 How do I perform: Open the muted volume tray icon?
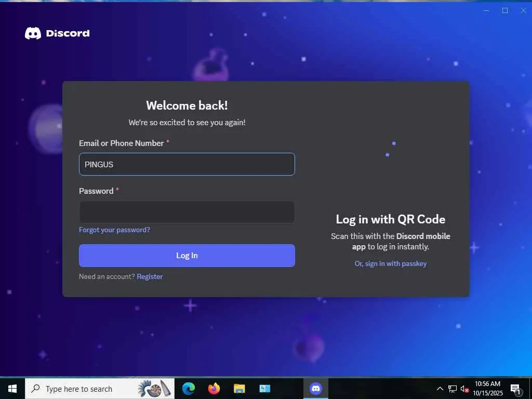464,389
